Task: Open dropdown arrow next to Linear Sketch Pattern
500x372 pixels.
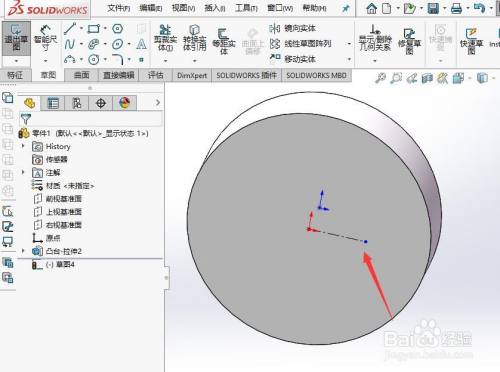Action: [349, 44]
